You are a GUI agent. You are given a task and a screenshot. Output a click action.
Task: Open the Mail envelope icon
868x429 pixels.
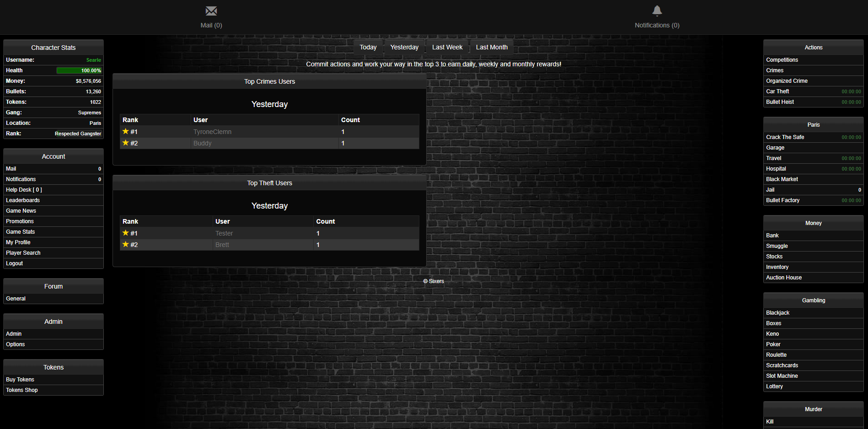coord(211,11)
